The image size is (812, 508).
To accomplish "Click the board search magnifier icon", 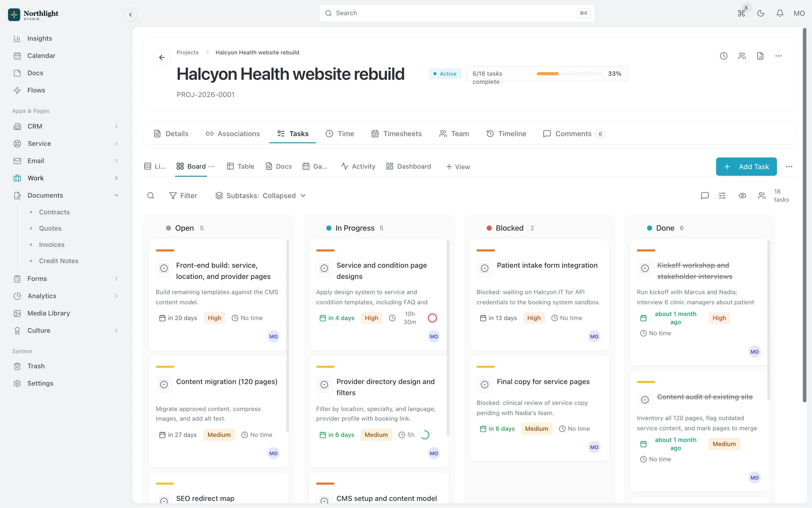I will click(151, 195).
